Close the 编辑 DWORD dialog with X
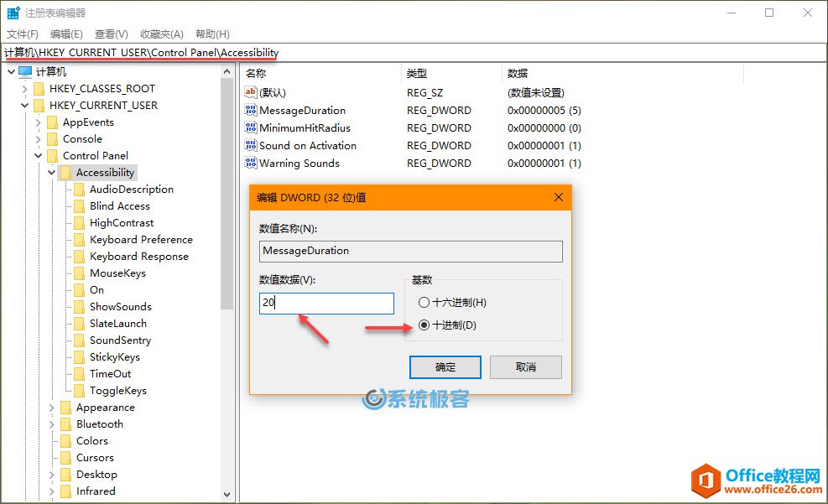Image resolution: width=828 pixels, height=504 pixels. pyautogui.click(x=559, y=197)
